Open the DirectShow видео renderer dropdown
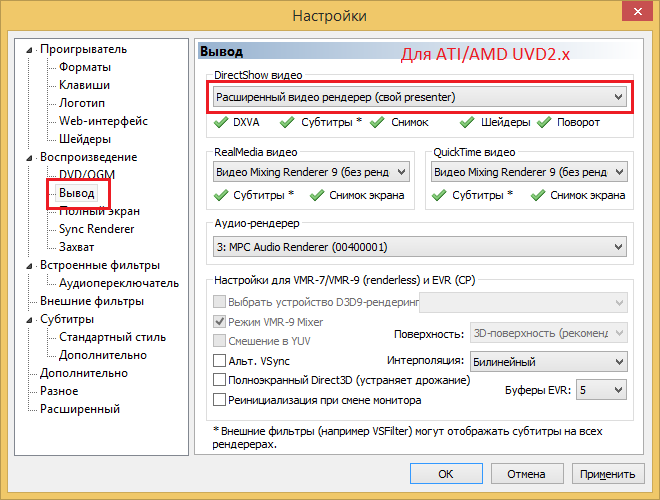The height and width of the screenshot is (500, 660). [420, 97]
